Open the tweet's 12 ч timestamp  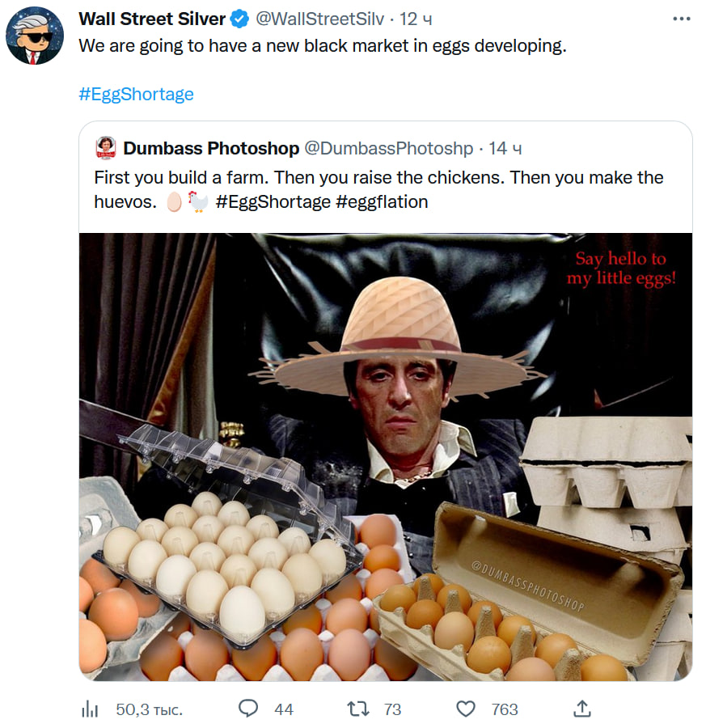[x=416, y=19]
